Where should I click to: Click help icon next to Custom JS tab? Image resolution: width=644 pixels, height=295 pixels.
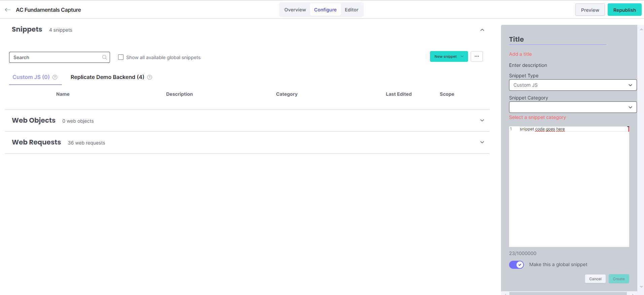[55, 77]
